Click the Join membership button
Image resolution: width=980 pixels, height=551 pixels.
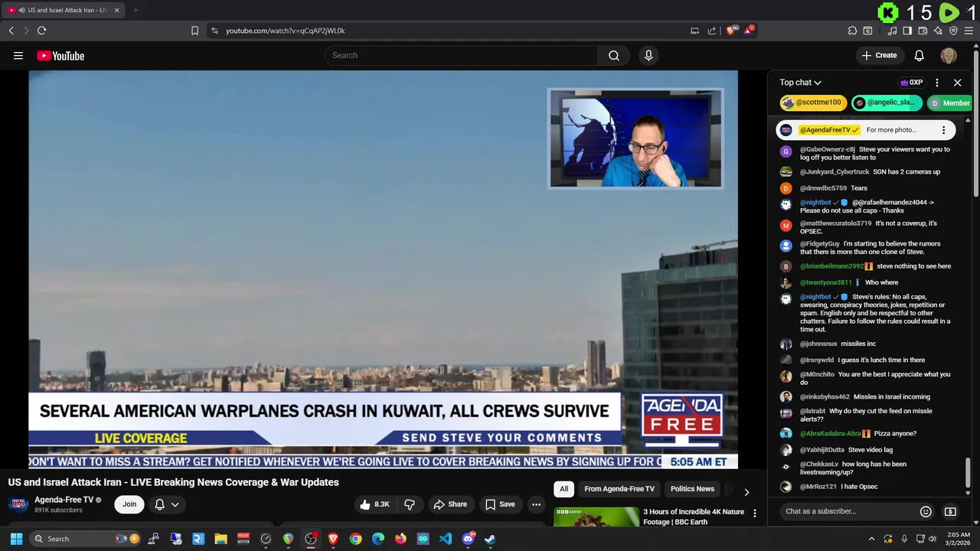point(129,504)
